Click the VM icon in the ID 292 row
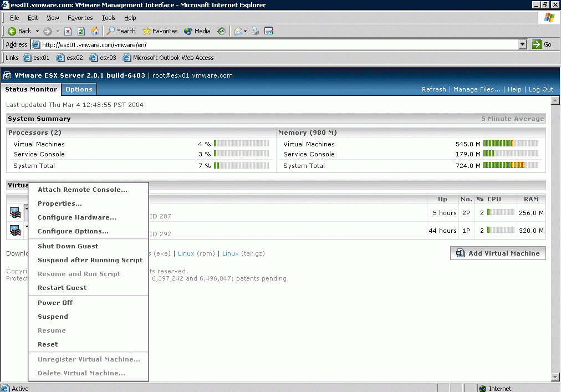The width and height of the screenshot is (561, 392). point(15,230)
